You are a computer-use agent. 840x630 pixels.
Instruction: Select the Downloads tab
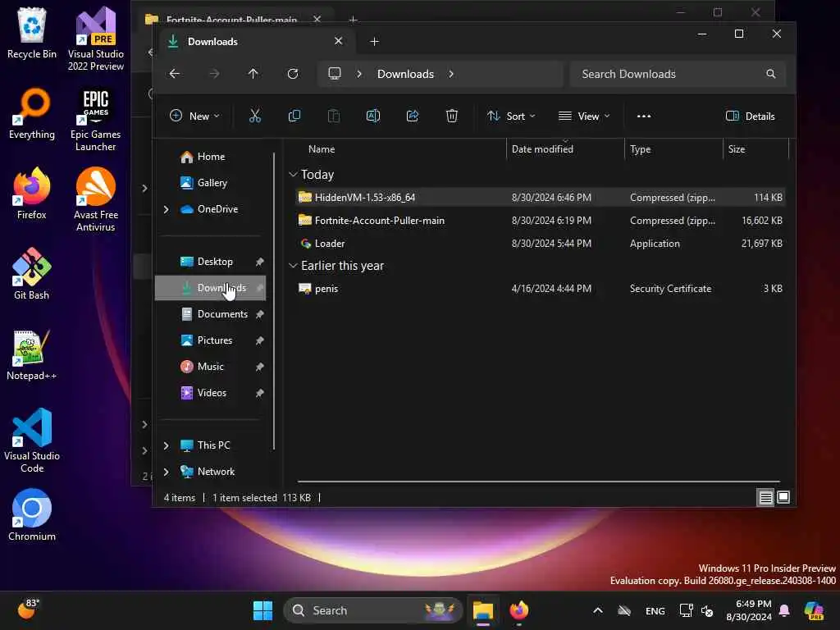(x=257, y=41)
